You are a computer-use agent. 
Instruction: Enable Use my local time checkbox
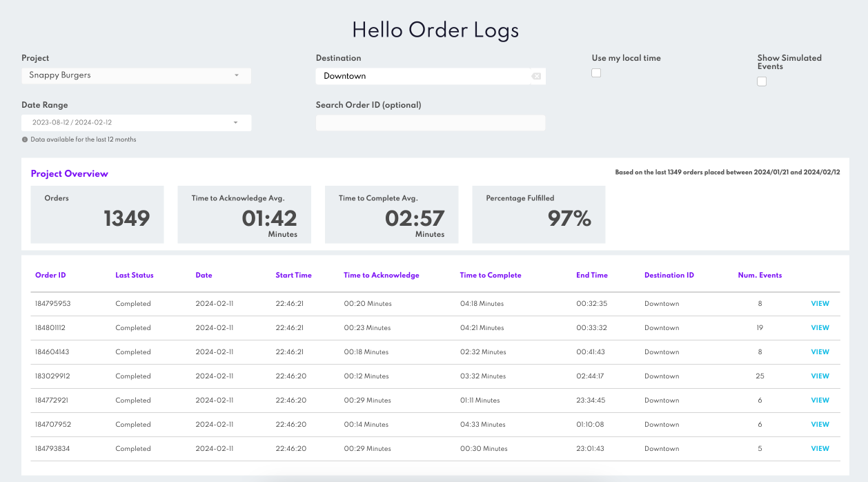coord(596,73)
